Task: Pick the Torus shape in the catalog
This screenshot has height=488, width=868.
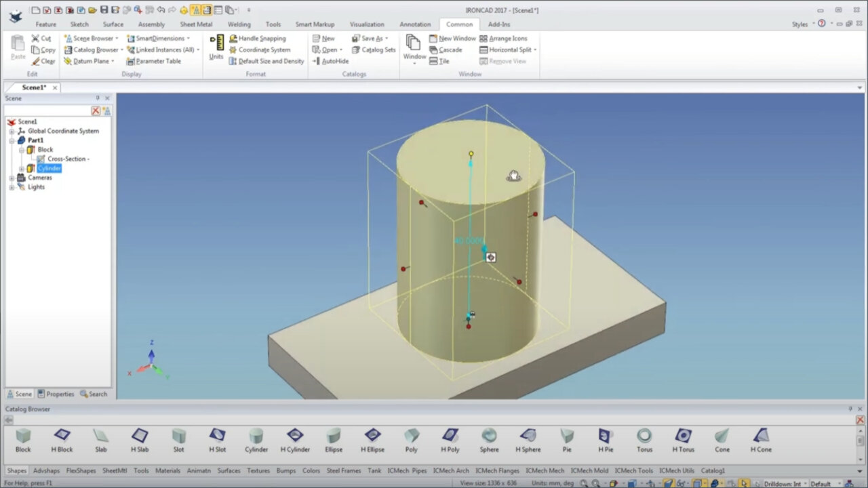Action: coord(644,441)
